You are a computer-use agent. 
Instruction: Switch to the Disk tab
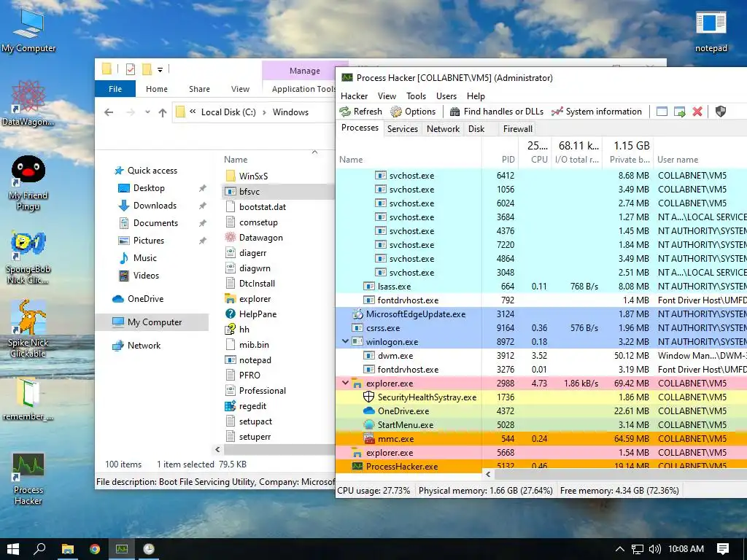476,129
